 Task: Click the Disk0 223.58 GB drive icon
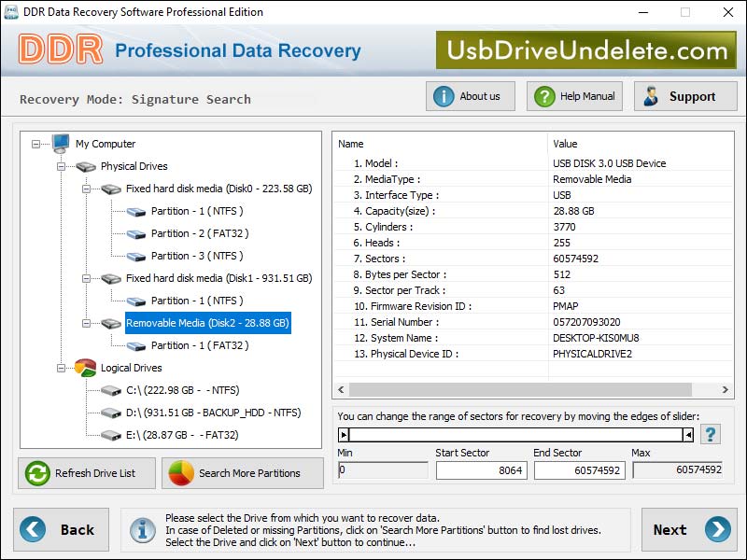[x=111, y=189]
